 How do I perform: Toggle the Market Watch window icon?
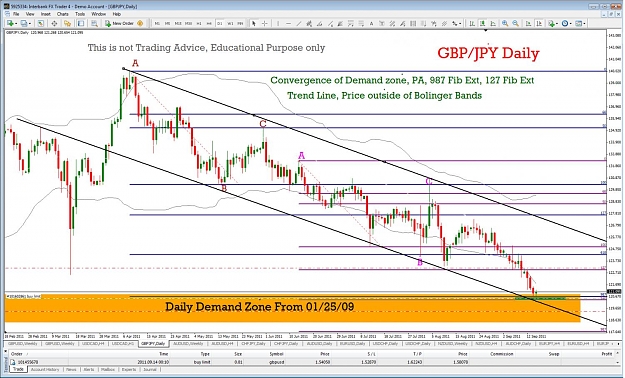point(41,24)
